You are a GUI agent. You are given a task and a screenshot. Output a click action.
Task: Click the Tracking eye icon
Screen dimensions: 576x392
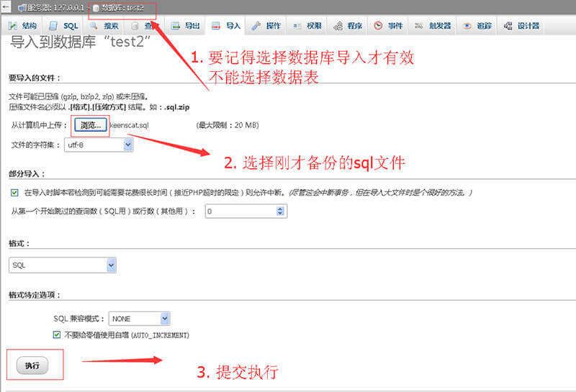[467, 26]
